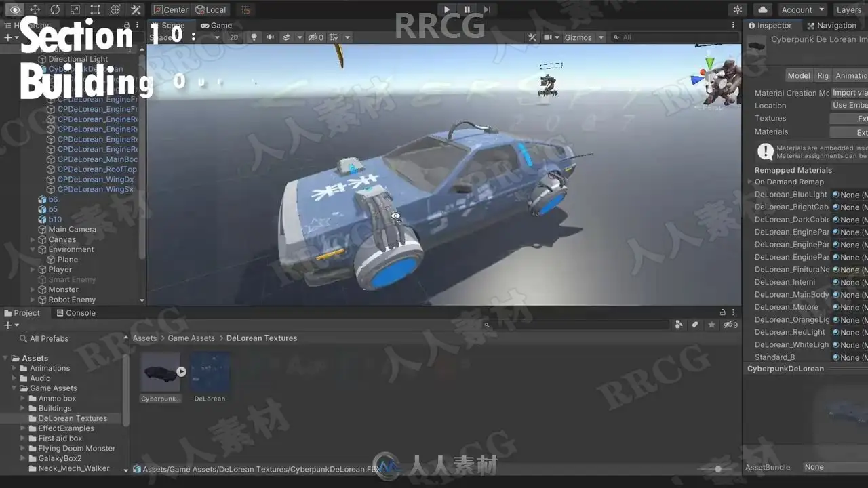
Task: Toggle 2D scene view mode
Action: pos(234,37)
